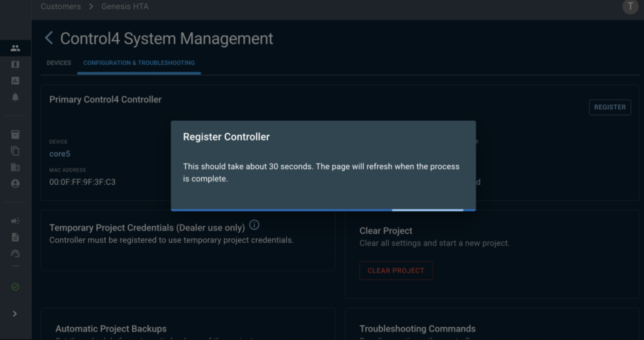Open the map icon in sidebar
The width and height of the screenshot is (644, 340).
click(15, 64)
